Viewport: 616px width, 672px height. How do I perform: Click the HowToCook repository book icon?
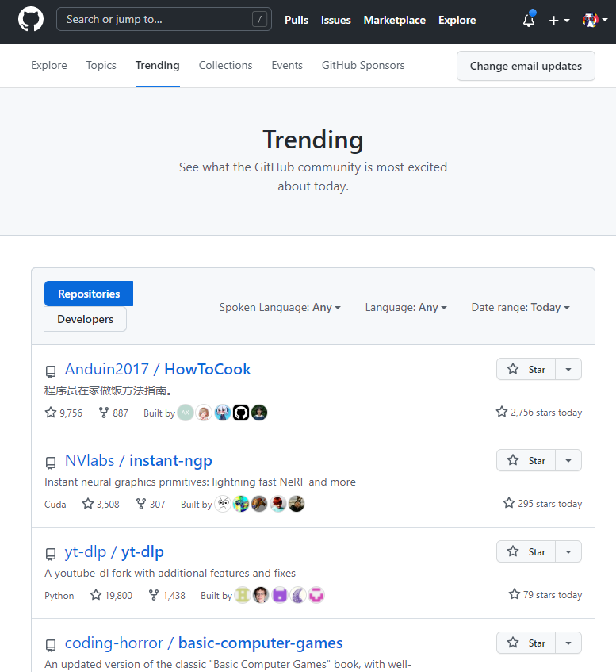click(51, 371)
